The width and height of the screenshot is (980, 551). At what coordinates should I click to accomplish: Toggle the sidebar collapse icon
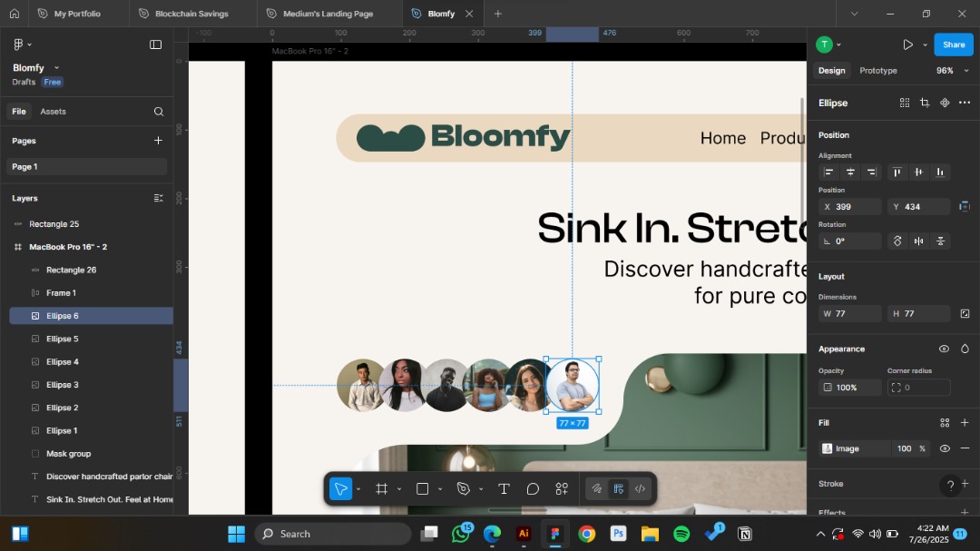[156, 44]
